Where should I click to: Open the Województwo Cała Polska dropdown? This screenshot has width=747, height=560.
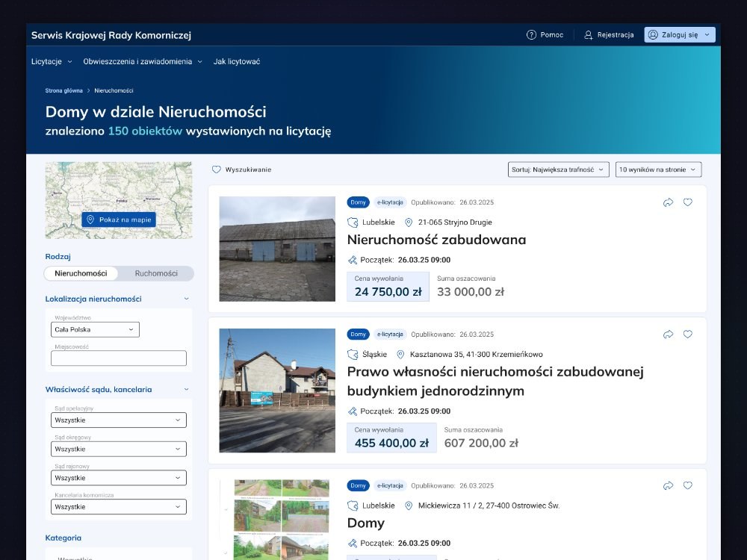(96, 329)
